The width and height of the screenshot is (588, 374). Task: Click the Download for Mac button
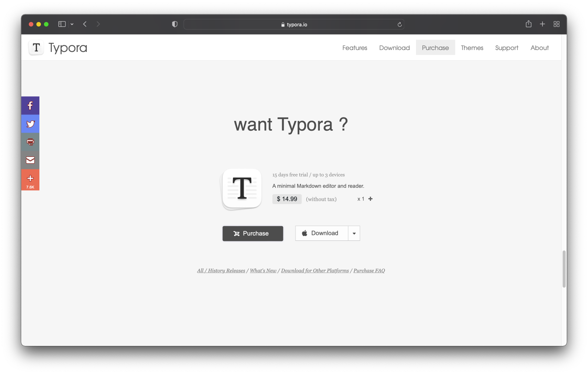[322, 233]
